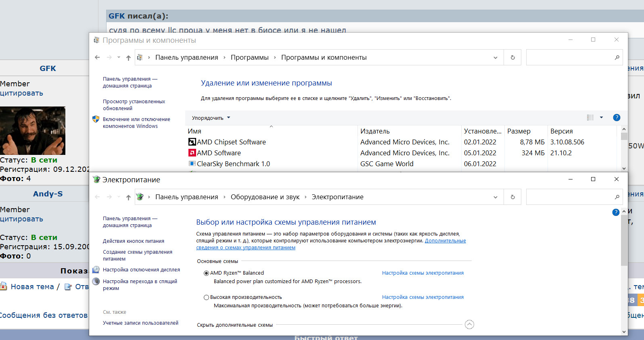Click the Электропитание scrollbar down arrow
Viewport: 644px width, 340px height.
(x=624, y=332)
